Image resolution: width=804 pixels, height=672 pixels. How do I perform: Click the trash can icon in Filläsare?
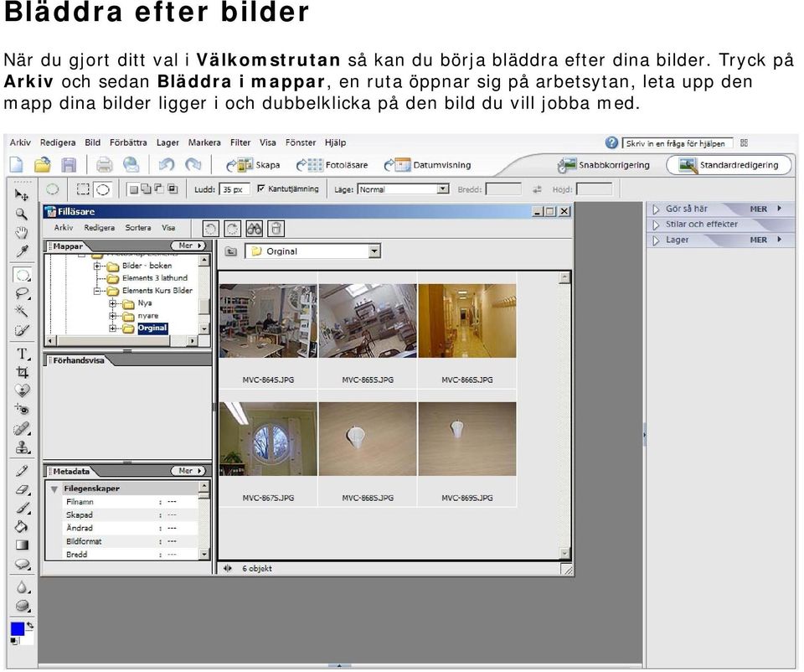[x=276, y=229]
